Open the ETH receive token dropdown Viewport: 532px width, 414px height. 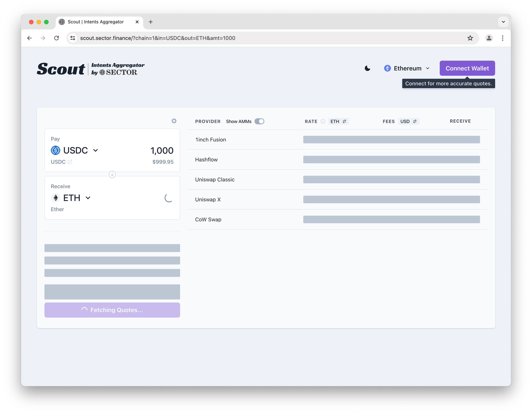pos(71,198)
